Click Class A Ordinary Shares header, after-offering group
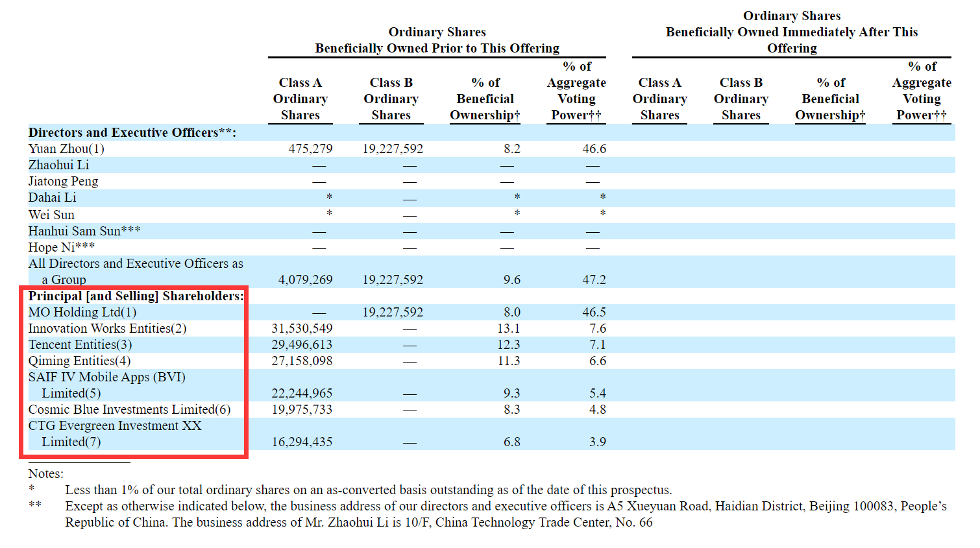Image resolution: width=980 pixels, height=548 pixels. point(660,99)
